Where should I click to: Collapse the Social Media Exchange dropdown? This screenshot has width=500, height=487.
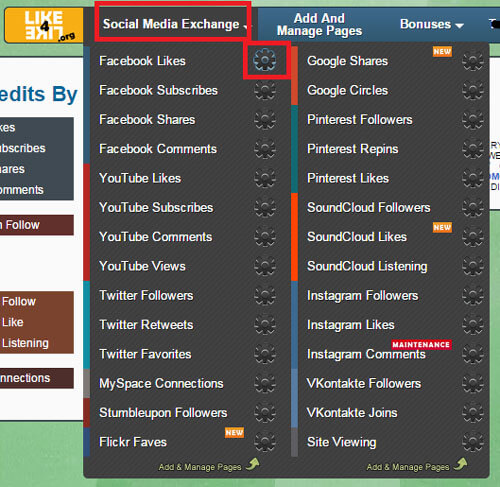(x=173, y=24)
